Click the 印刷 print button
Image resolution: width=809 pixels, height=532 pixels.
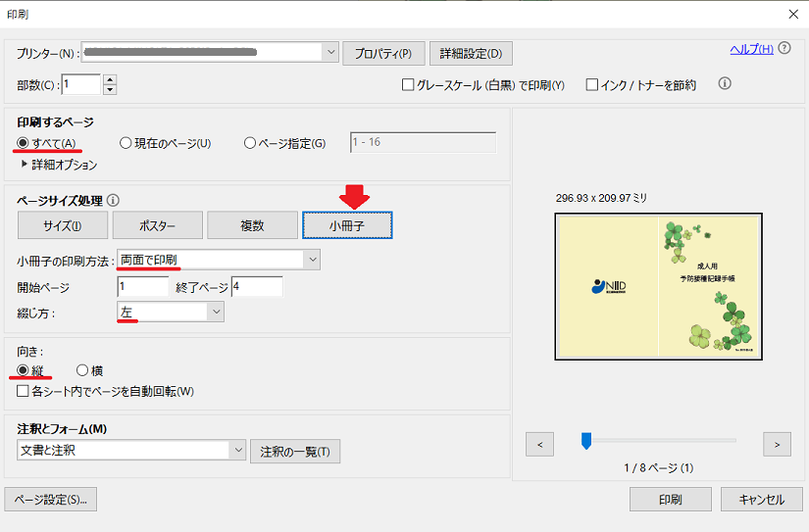670,499
